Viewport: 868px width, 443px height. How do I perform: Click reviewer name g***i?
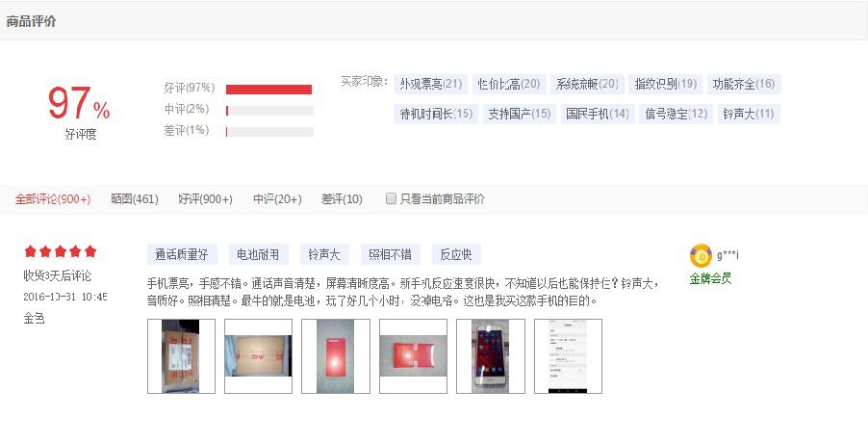[x=728, y=255]
